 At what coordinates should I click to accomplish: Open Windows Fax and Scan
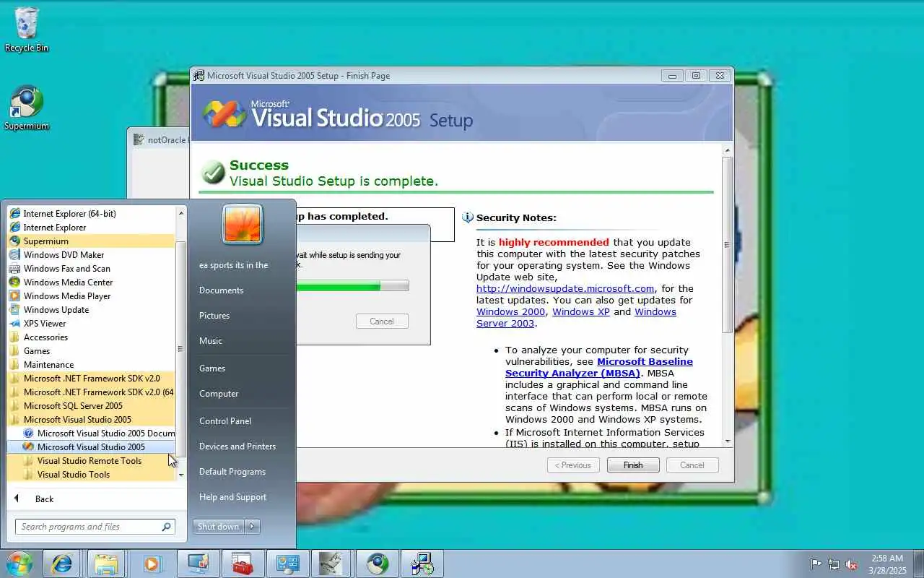(x=91, y=269)
